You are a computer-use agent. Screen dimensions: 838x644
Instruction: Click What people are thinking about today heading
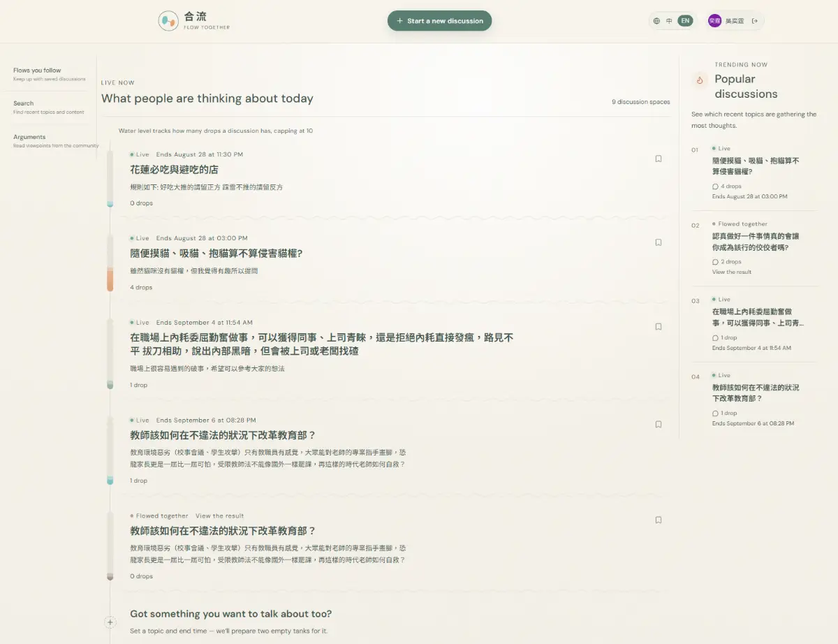tap(207, 98)
